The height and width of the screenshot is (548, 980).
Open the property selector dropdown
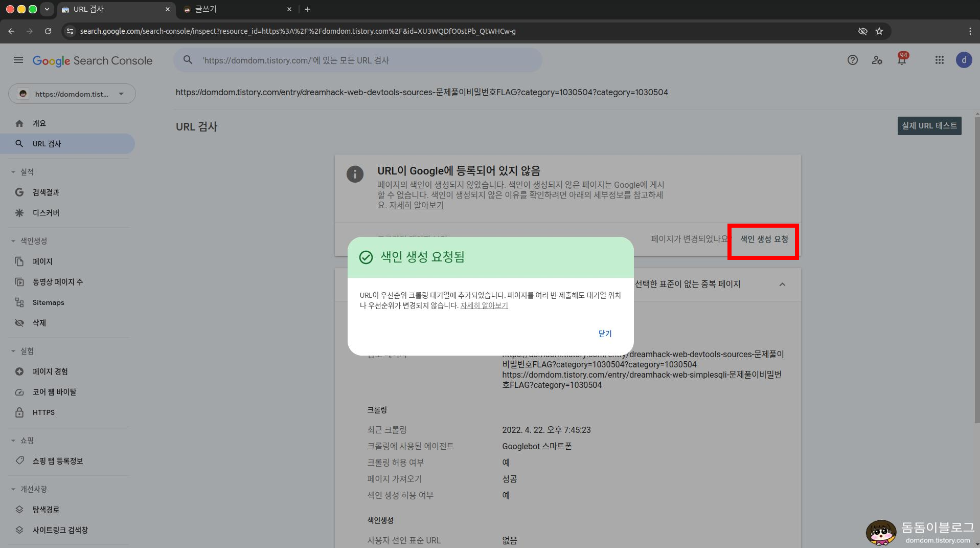[x=72, y=94]
